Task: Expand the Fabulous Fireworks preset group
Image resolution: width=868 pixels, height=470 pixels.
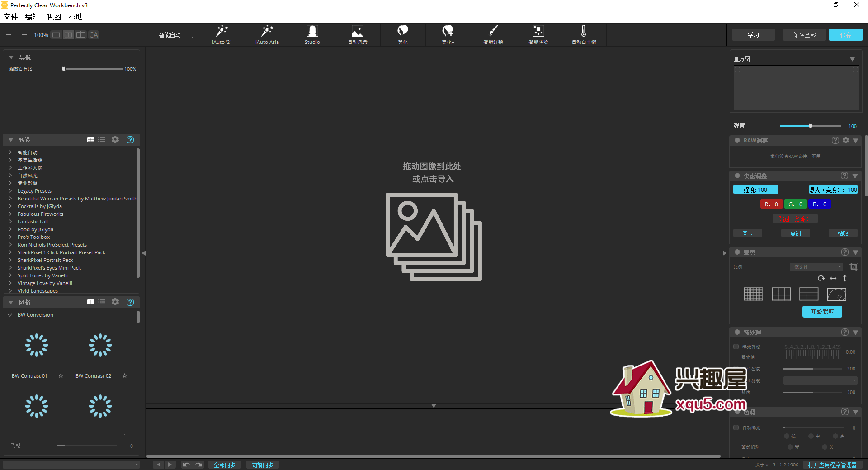Action: [10, 214]
